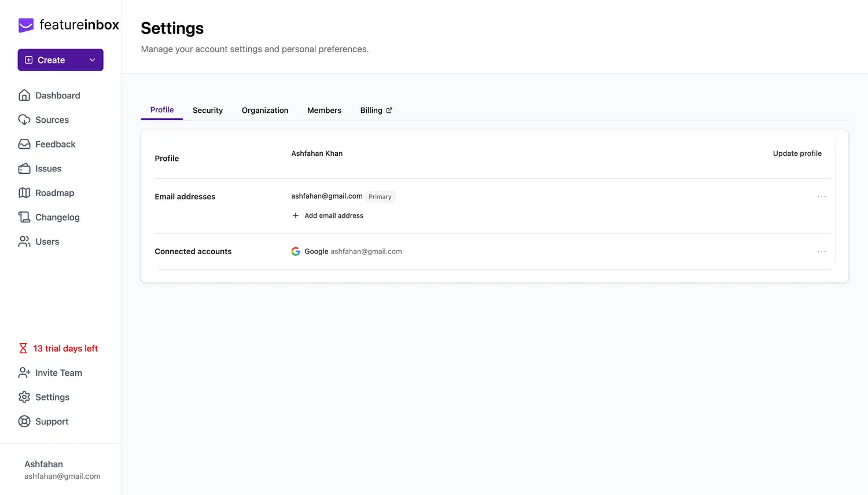Open the Members tab
This screenshot has height=495, width=868.
(x=324, y=111)
